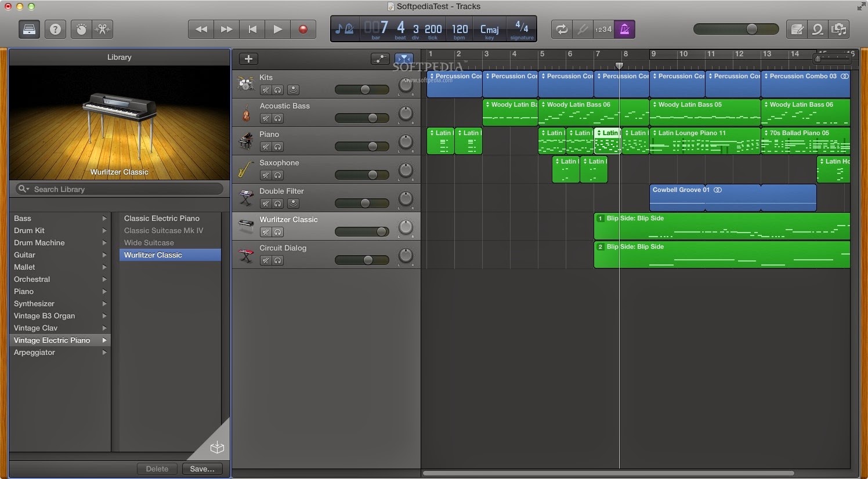Click the Double Filter keyboard icon
This screenshot has width=868, height=479.
click(246, 198)
